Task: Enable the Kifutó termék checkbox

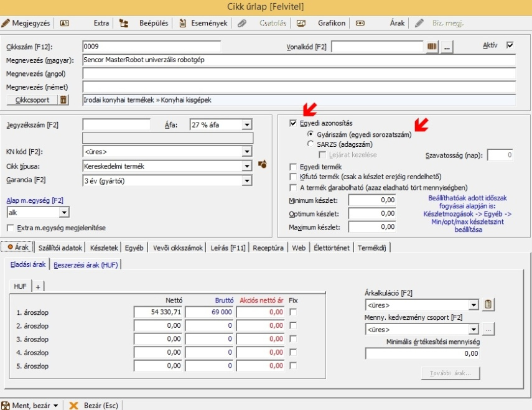Action: [293, 177]
